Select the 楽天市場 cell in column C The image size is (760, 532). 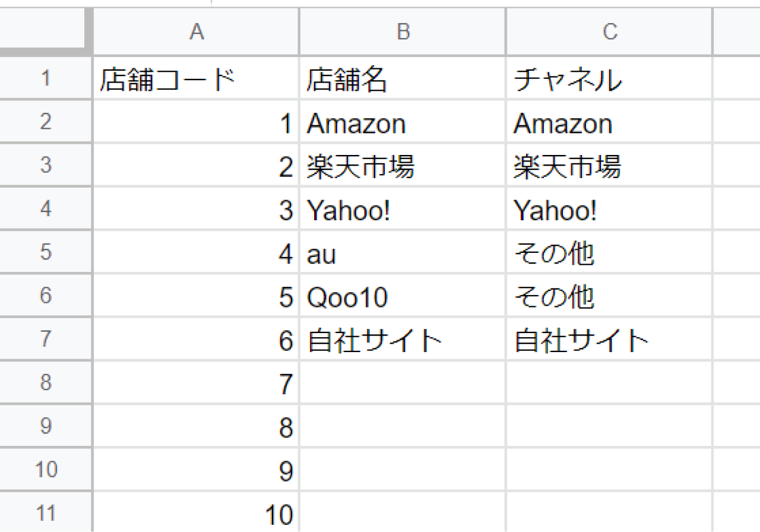pyautogui.click(x=609, y=166)
